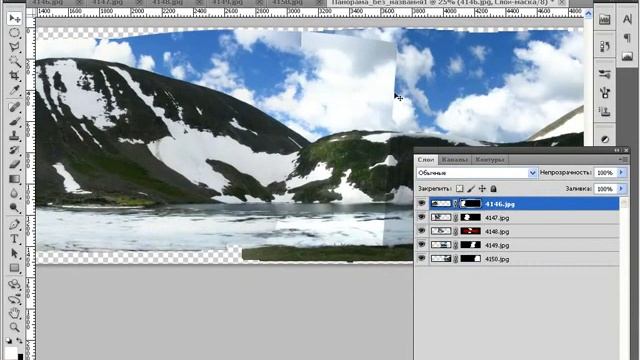
Task: Select the 4148.jpg layer mask thumbnail
Action: [471, 231]
